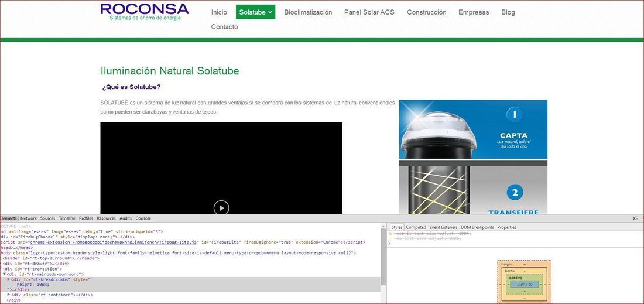This screenshot has width=644, height=304.
Task: Navigate to Construcción page
Action: 426,12
